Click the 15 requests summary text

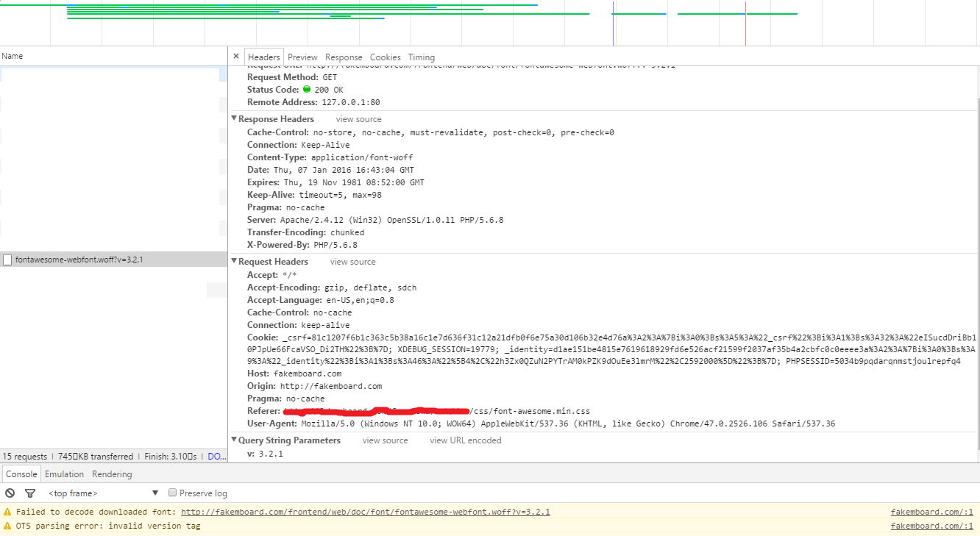tap(25, 457)
